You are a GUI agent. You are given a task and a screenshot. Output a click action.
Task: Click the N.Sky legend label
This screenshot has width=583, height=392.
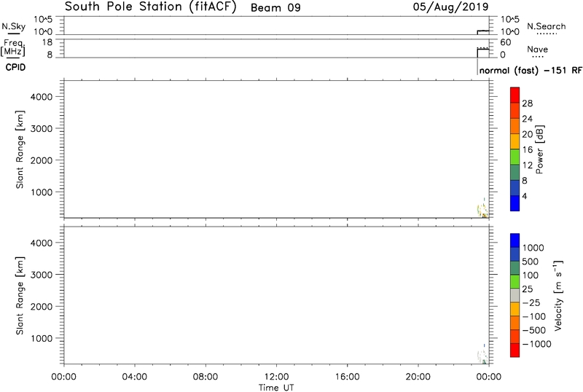[x=13, y=26]
